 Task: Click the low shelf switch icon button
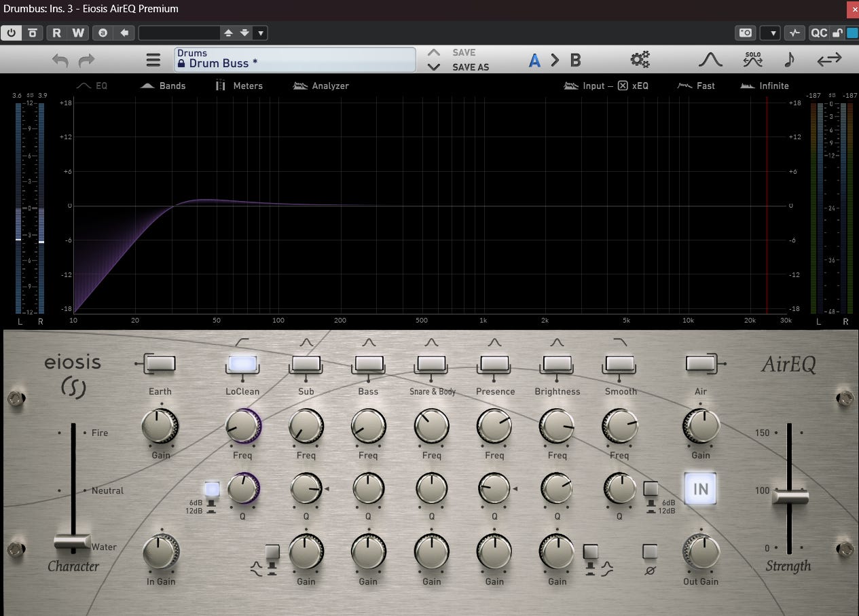point(272,552)
